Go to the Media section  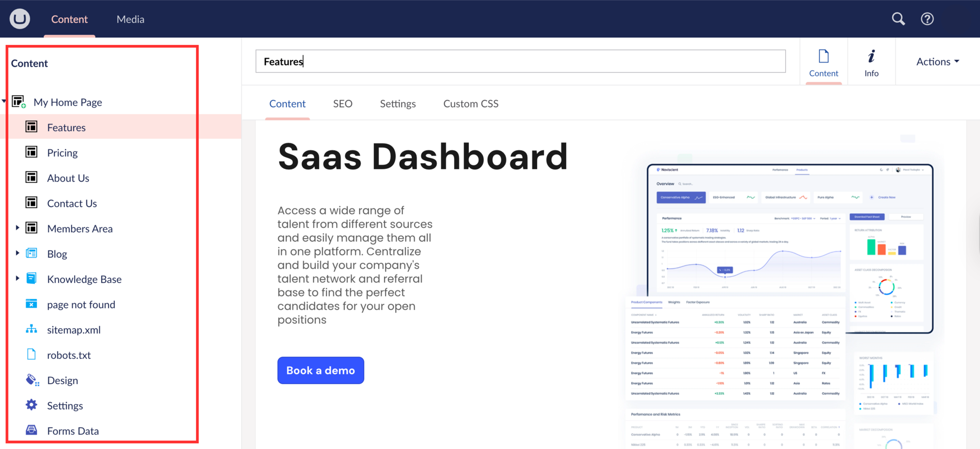[130, 19]
